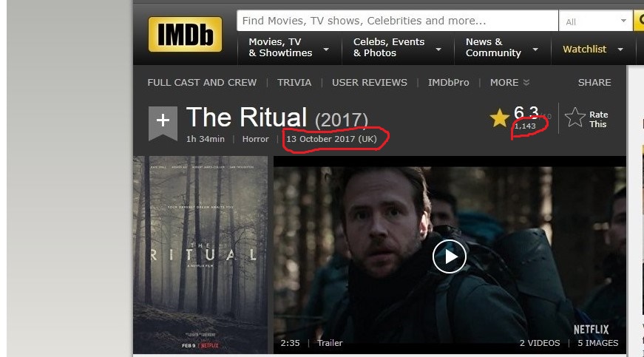Click the Rate This star icon
The width and height of the screenshot is (644, 357).
(575, 118)
